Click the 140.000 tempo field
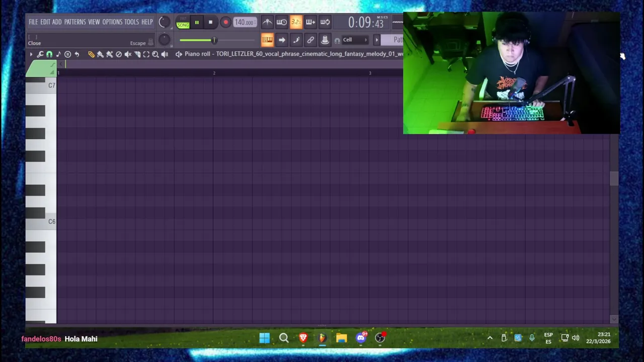This screenshot has height=362, width=644. tap(245, 22)
